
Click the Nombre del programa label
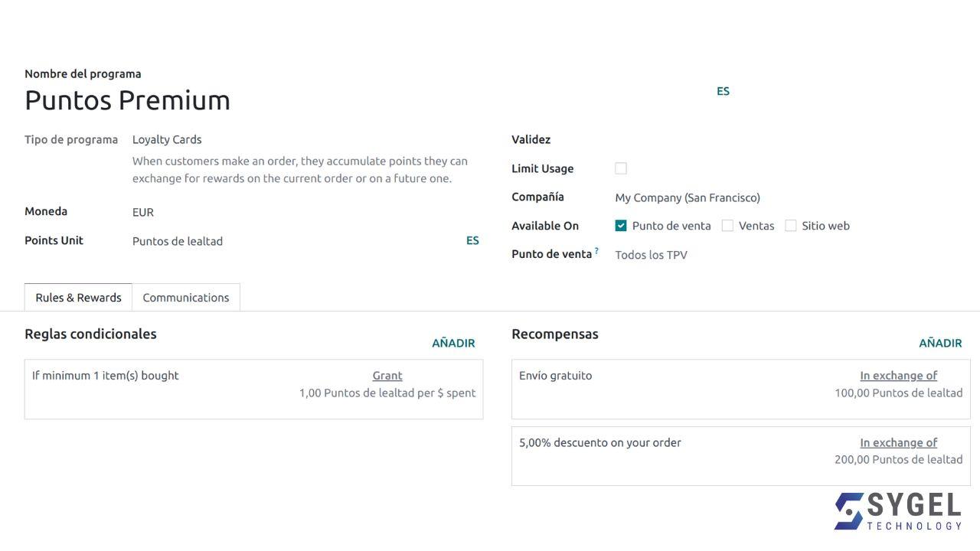83,74
